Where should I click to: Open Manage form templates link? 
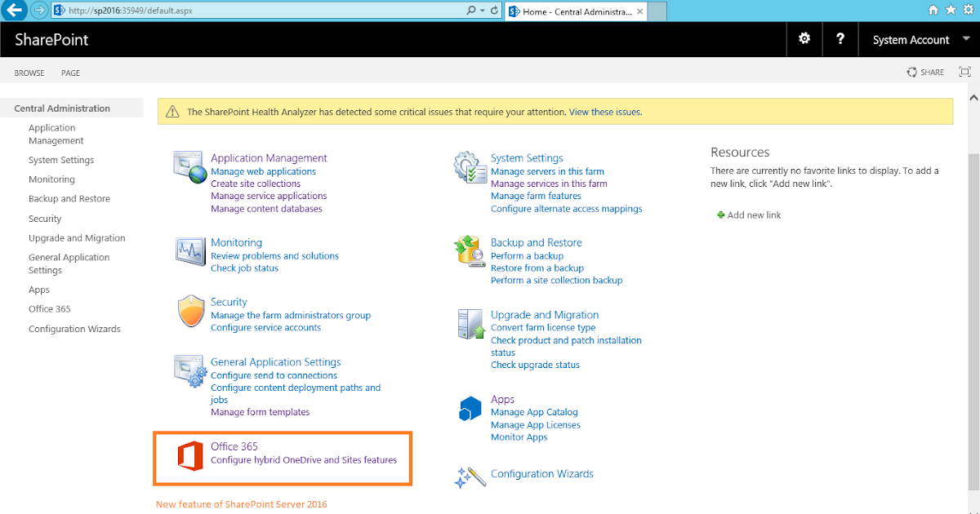tap(260, 412)
